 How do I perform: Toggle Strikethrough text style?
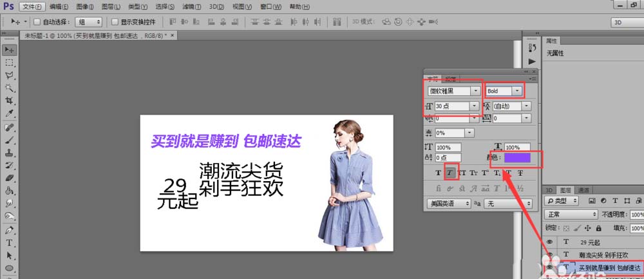(x=520, y=173)
